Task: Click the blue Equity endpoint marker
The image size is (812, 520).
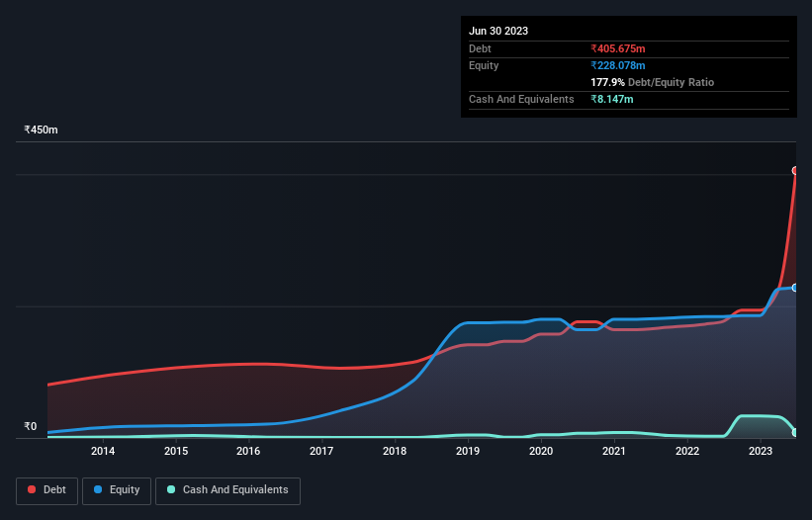Action: tap(795, 288)
